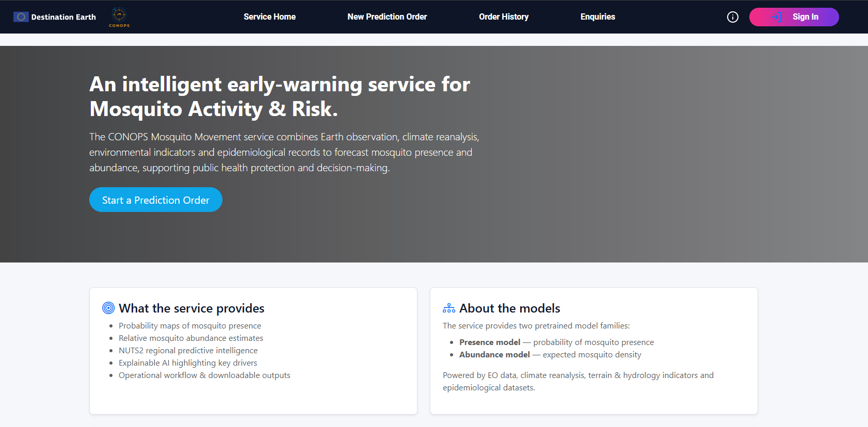Click the bold Presence model text

pos(490,342)
